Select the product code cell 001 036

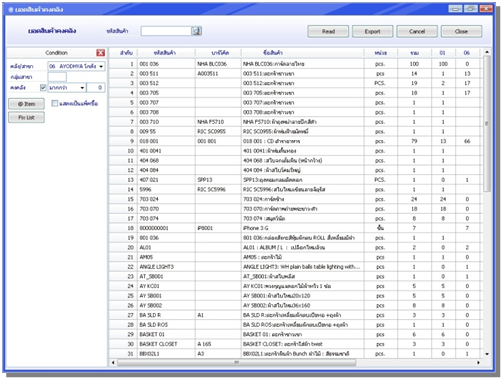click(166, 64)
